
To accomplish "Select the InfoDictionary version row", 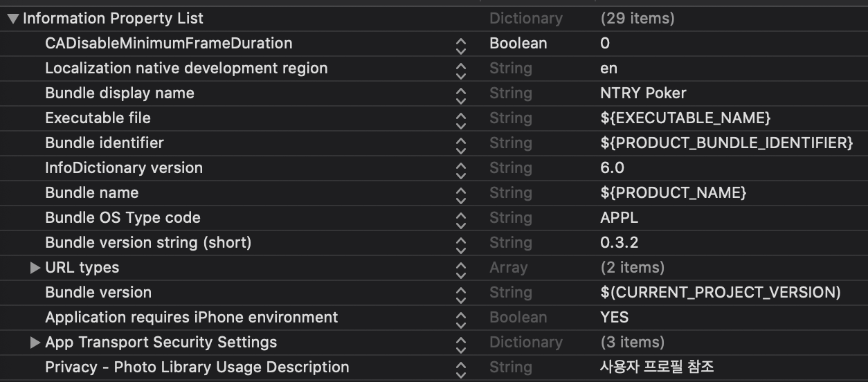I will (434, 168).
